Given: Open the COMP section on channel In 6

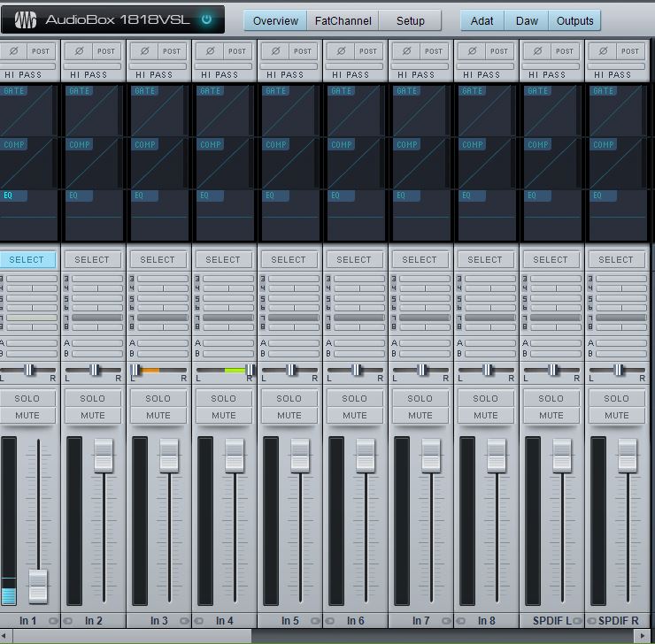Looking at the screenshot, I should [342, 144].
